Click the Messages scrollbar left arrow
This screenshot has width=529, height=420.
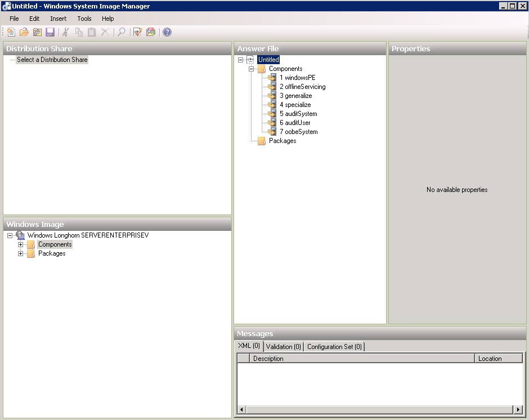241,410
